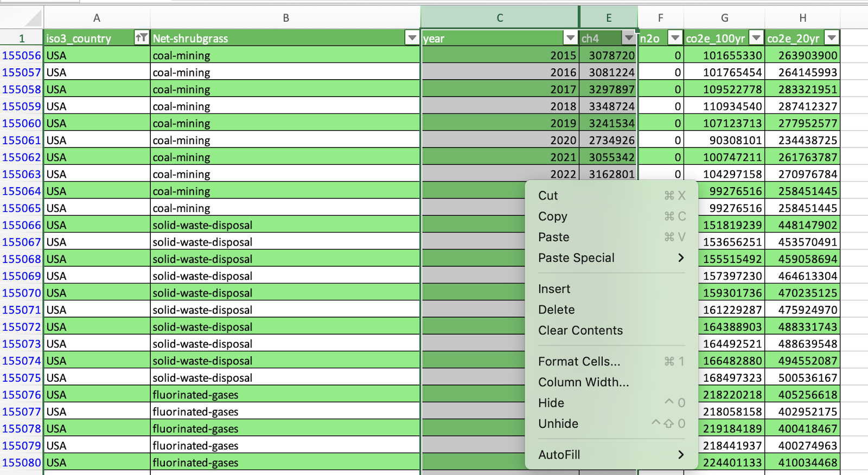
Task: Click n2o cell in row 155059
Action: point(660,106)
